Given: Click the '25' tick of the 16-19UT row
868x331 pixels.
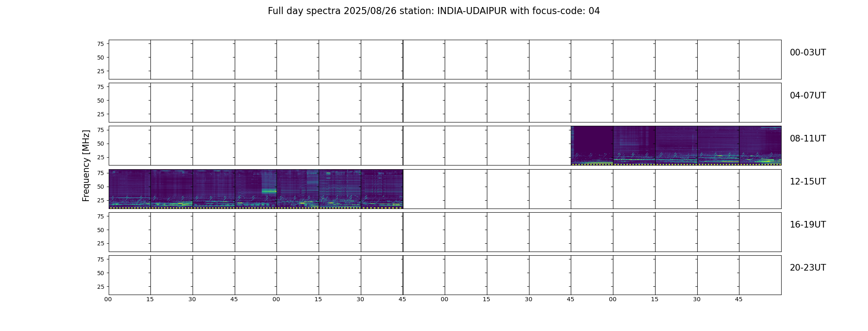Looking at the screenshot, I should [100, 243].
